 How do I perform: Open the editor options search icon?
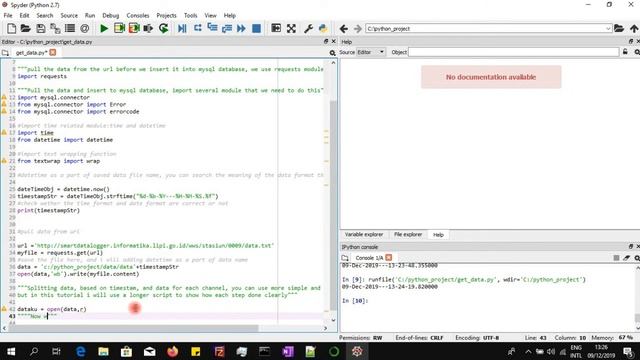[332, 53]
